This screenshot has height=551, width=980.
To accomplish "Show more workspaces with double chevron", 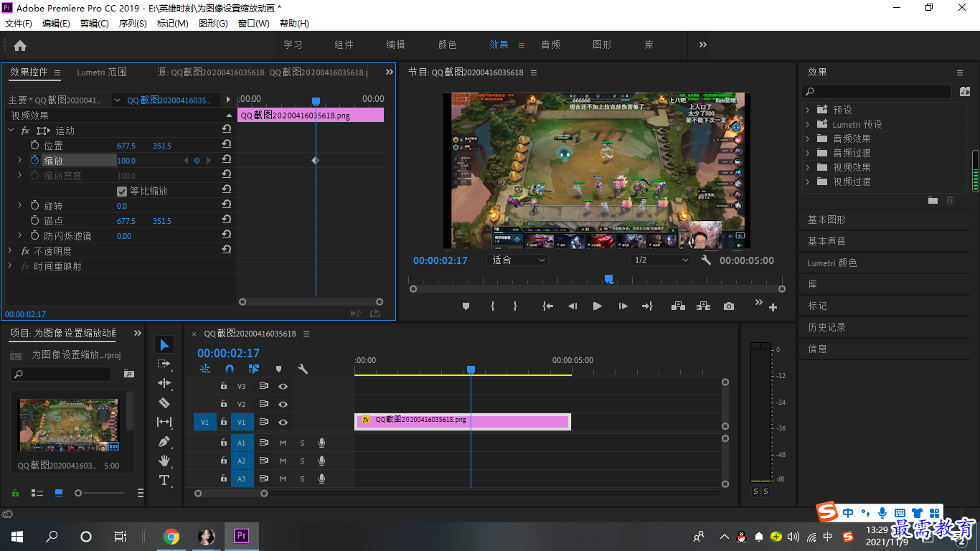I will point(702,44).
